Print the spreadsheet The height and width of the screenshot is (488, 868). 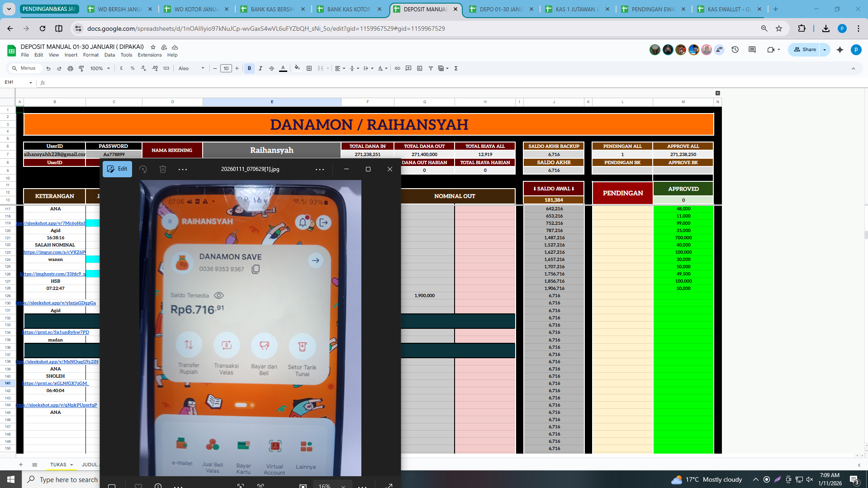point(70,68)
